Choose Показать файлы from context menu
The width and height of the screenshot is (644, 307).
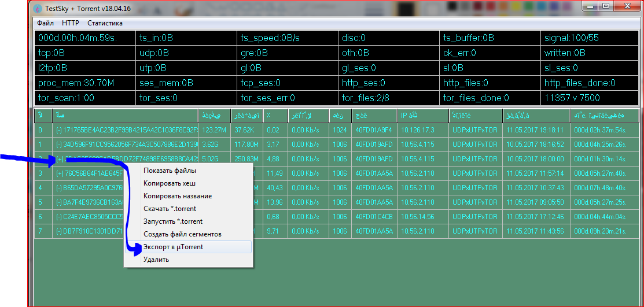click(x=170, y=171)
